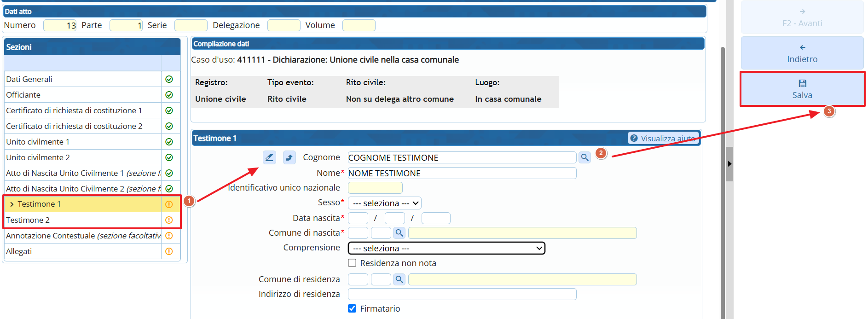Click the vertical scrollbar of the form
Image resolution: width=868 pixels, height=319 pixels.
[x=723, y=184]
